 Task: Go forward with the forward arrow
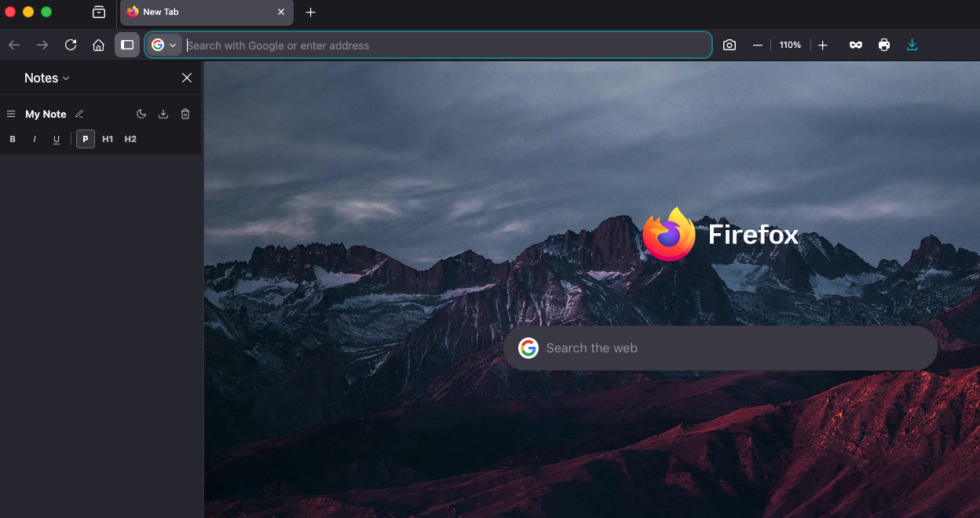tap(42, 45)
